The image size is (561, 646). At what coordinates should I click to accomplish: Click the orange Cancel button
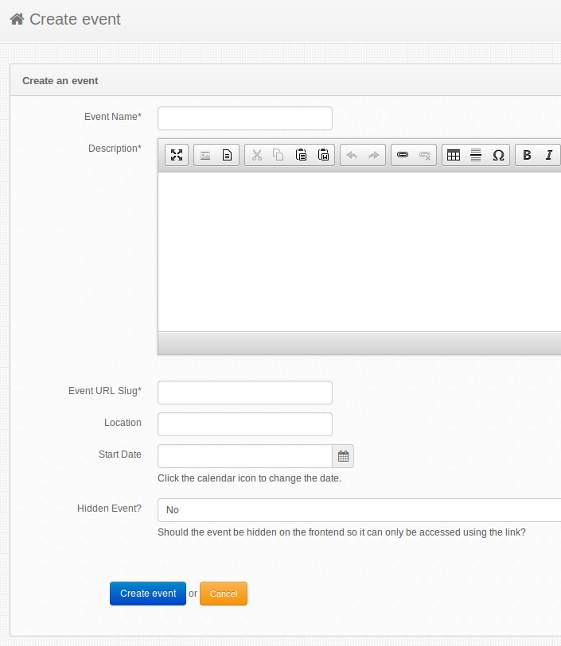click(x=224, y=594)
